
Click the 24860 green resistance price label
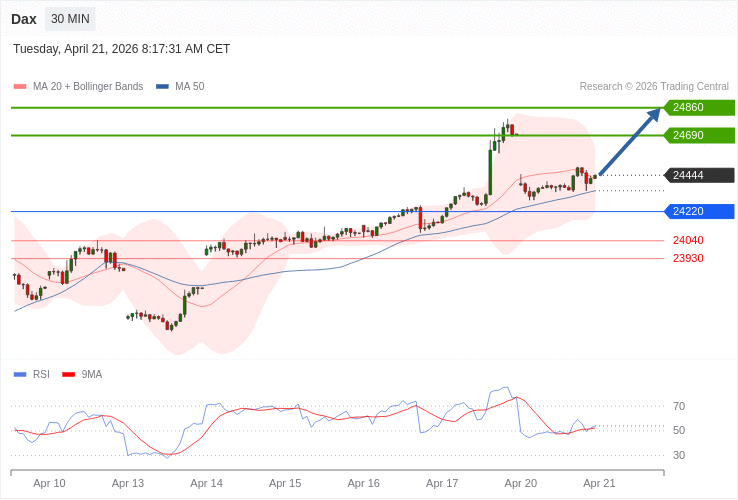pos(699,108)
